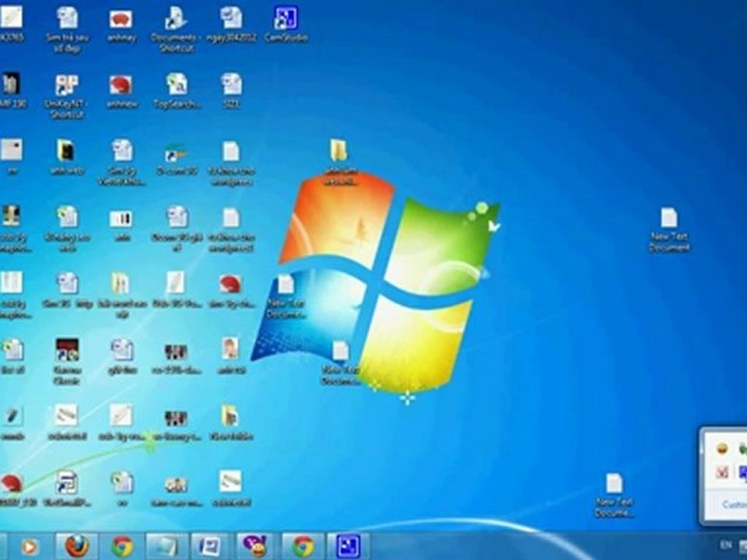
Task: Switch to the CamStudio taskbar button
Action: (349, 546)
